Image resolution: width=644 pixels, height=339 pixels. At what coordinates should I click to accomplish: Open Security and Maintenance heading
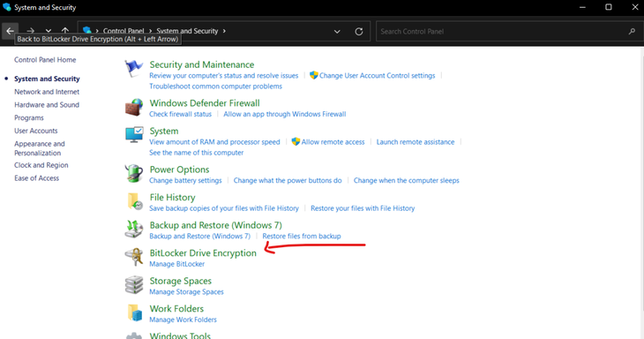[x=202, y=64]
